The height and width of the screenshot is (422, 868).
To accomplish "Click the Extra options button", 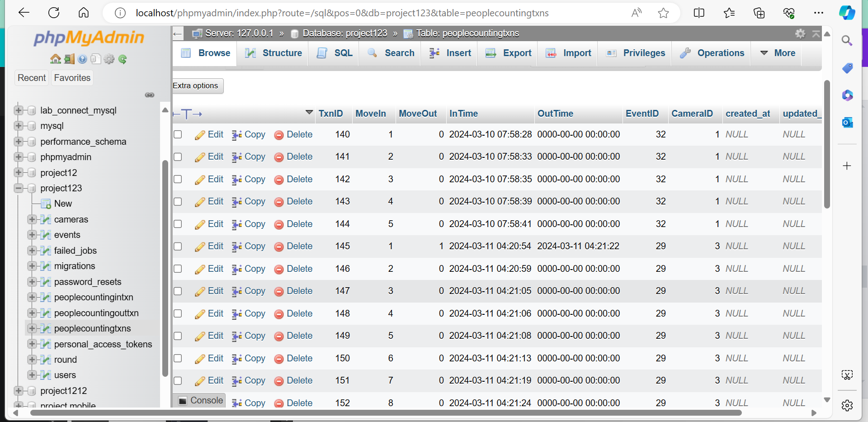I will tap(196, 86).
